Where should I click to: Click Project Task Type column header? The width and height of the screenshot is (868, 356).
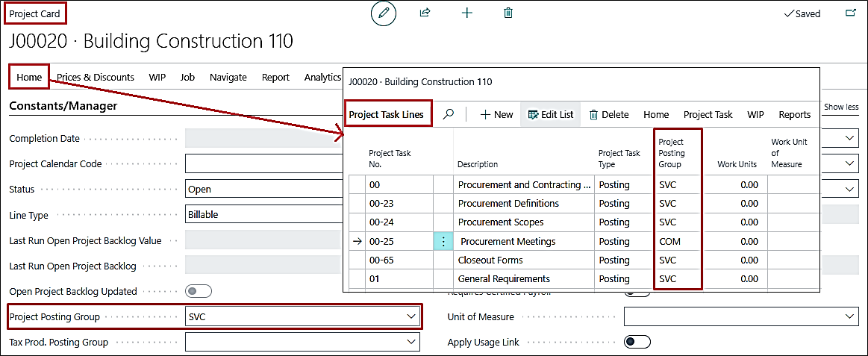619,158
